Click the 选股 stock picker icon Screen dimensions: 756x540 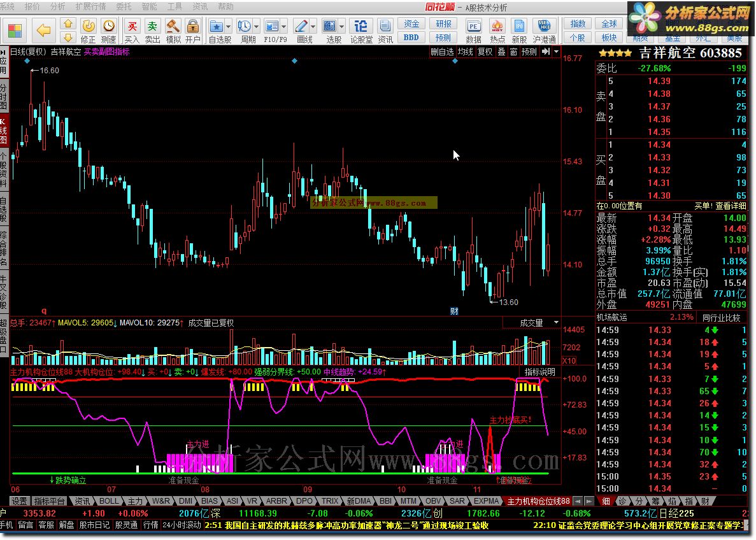(x=330, y=27)
